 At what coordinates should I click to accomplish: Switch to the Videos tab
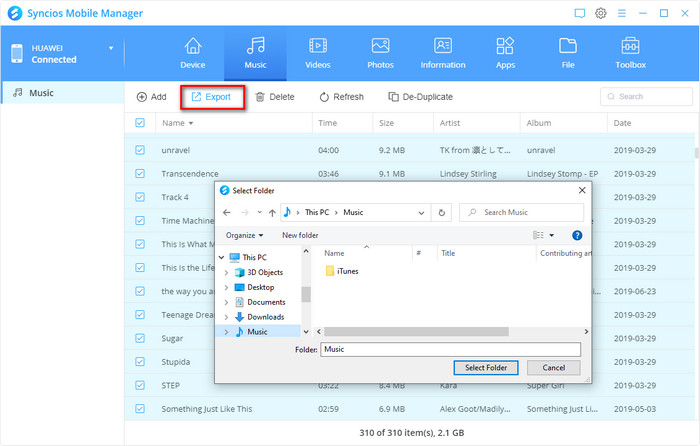point(317,53)
